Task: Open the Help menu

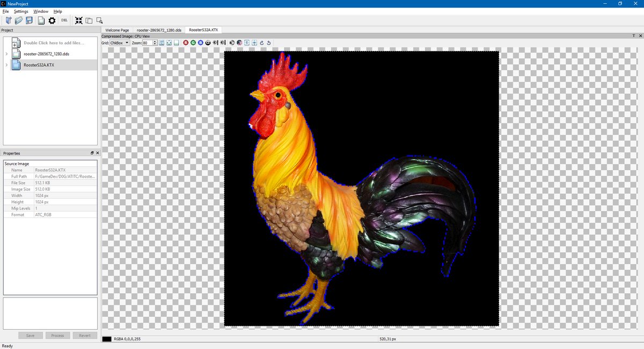Action: (57, 11)
